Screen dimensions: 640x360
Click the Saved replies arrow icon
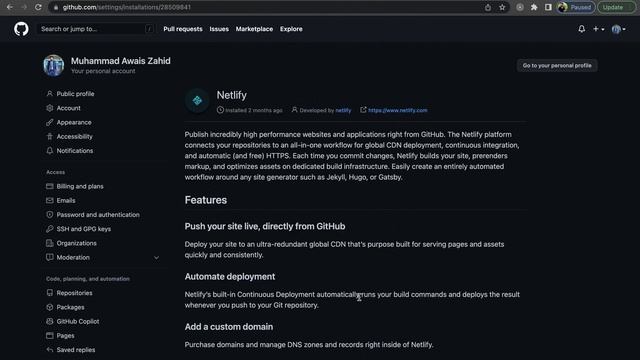49,350
